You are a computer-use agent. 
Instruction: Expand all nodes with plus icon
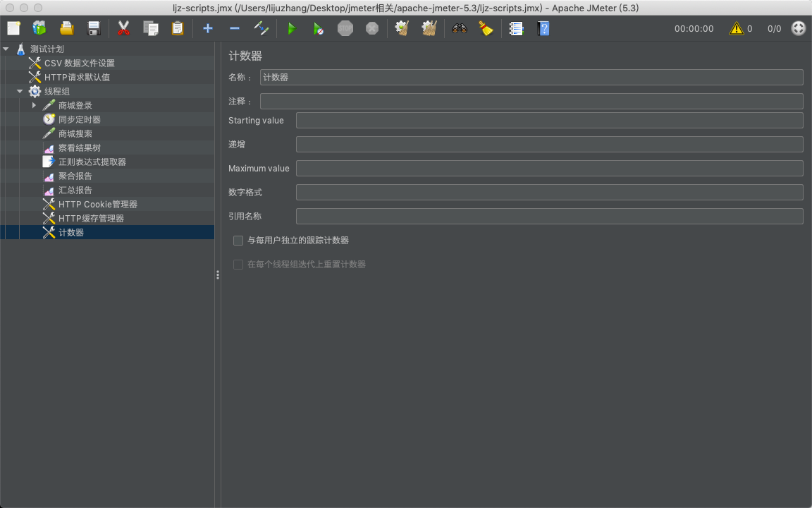tap(208, 28)
